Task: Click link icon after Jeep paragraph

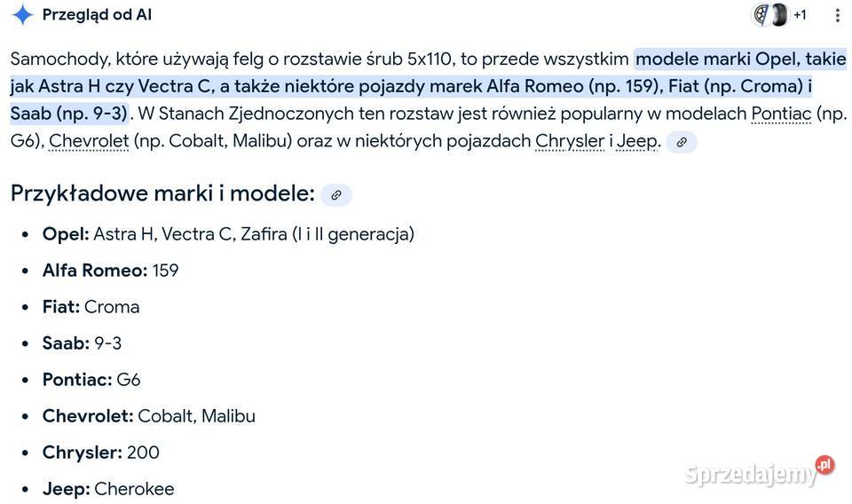Action: pyautogui.click(x=682, y=142)
